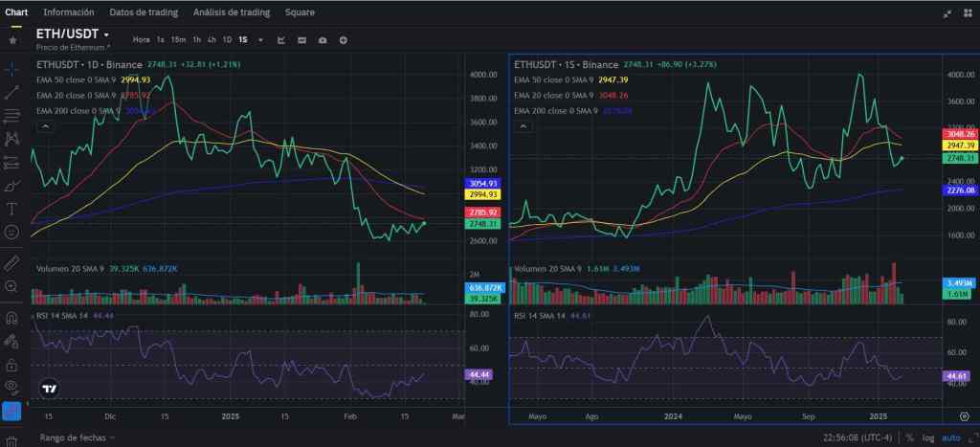
Task: Open the Square tab
Action: [x=300, y=12]
